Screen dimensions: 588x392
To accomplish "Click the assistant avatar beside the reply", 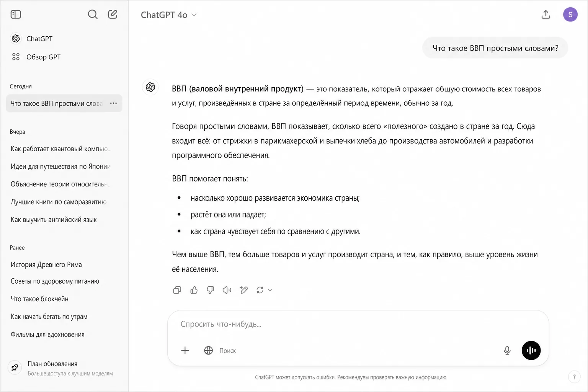I will pyautogui.click(x=150, y=87).
